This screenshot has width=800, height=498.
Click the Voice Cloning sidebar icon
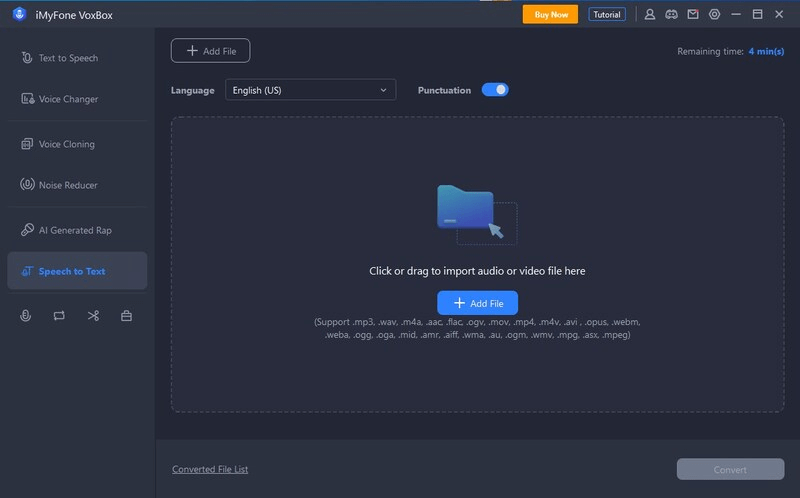(27, 144)
